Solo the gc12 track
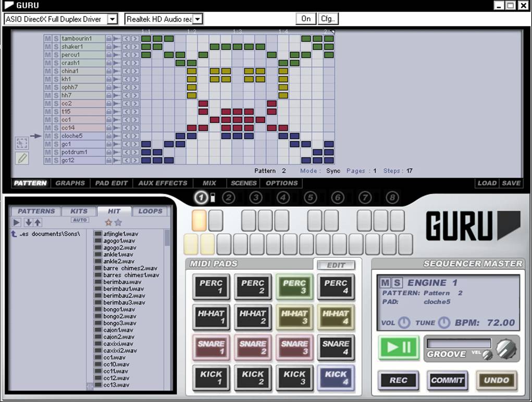This screenshot has height=402, width=532. coord(56,160)
